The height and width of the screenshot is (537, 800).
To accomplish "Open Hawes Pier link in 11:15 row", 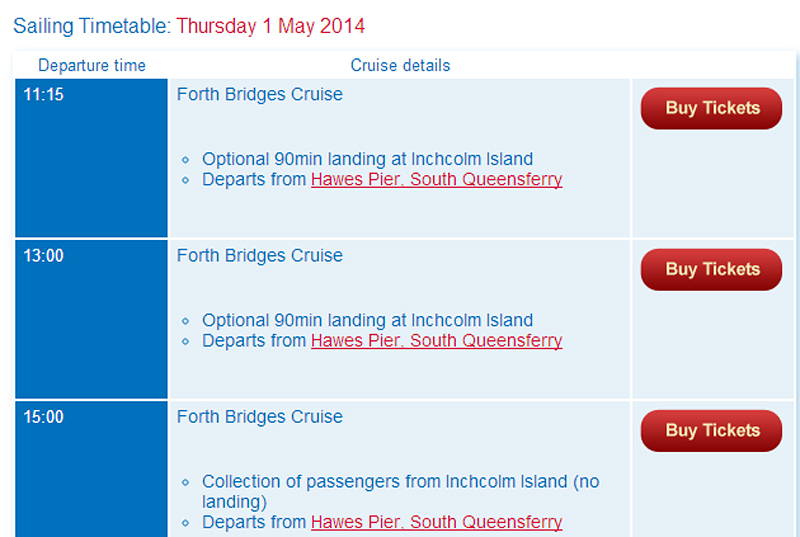I will coord(436,180).
